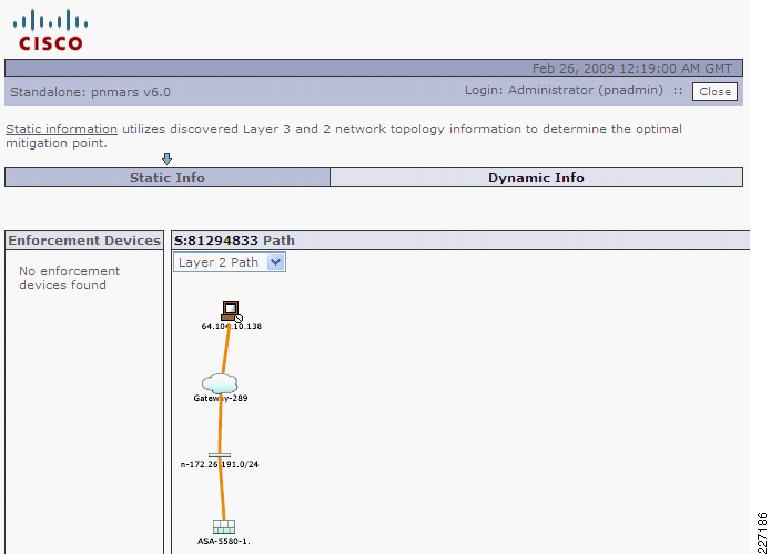Switch to the Dynamic Info tab
Viewport: 771px width, 554px height.
click(x=536, y=177)
